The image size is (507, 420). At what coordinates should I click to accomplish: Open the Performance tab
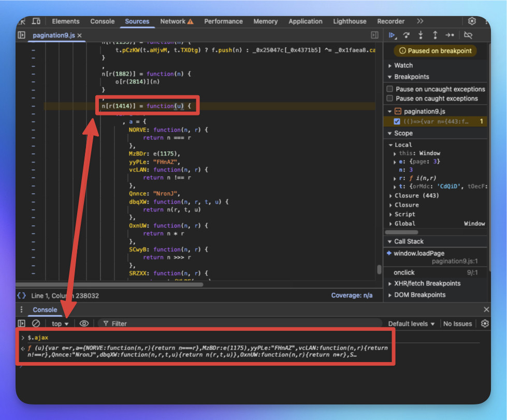[223, 21]
